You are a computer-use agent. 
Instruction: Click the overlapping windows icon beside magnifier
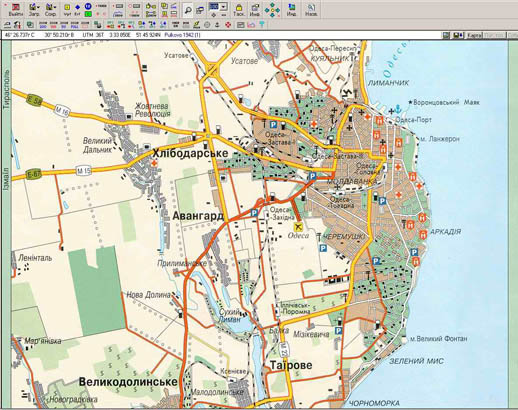(200, 10)
